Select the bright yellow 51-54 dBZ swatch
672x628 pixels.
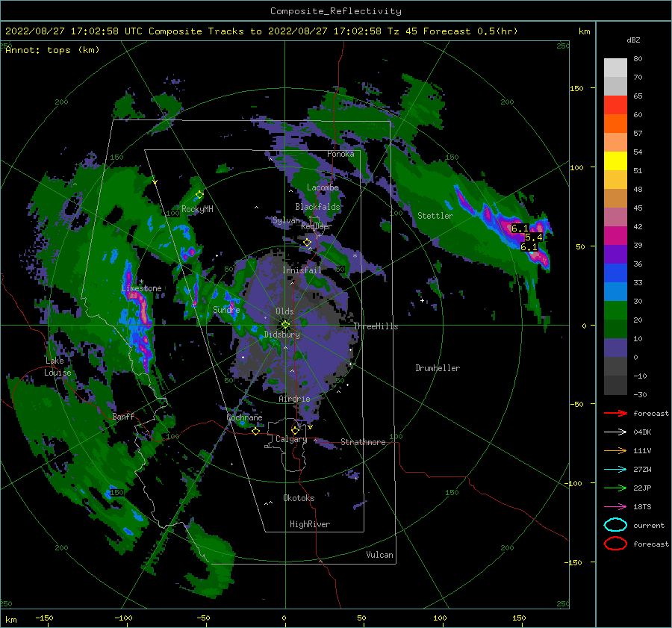[x=615, y=161]
